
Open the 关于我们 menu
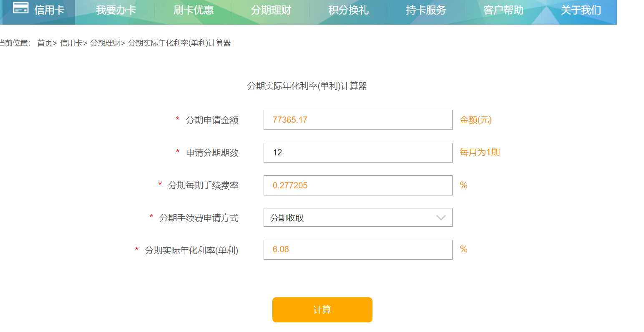[x=581, y=10]
